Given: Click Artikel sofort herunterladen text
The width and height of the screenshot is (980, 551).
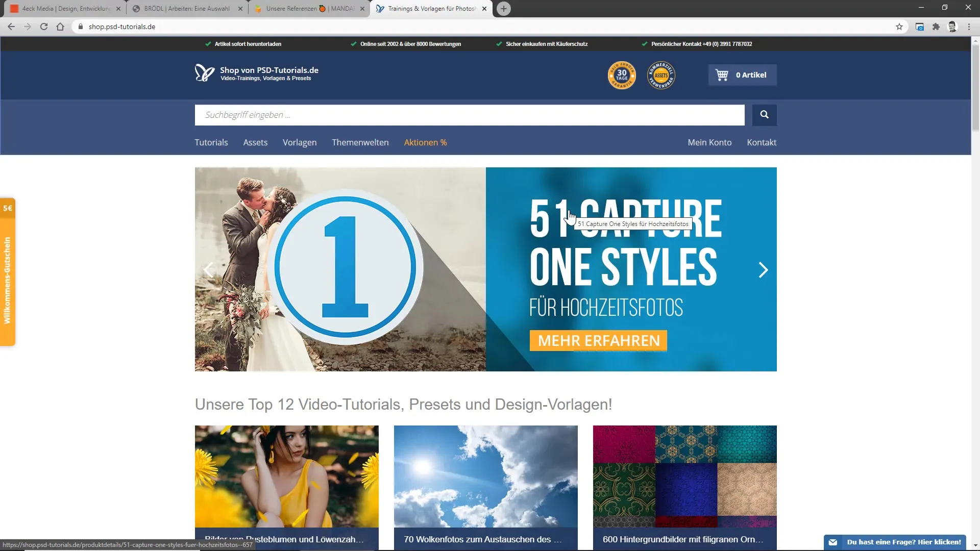Looking at the screenshot, I should pos(248,44).
